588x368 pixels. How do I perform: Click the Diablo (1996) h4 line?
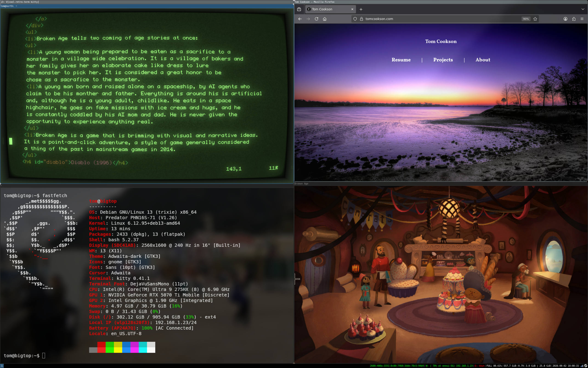tap(75, 162)
